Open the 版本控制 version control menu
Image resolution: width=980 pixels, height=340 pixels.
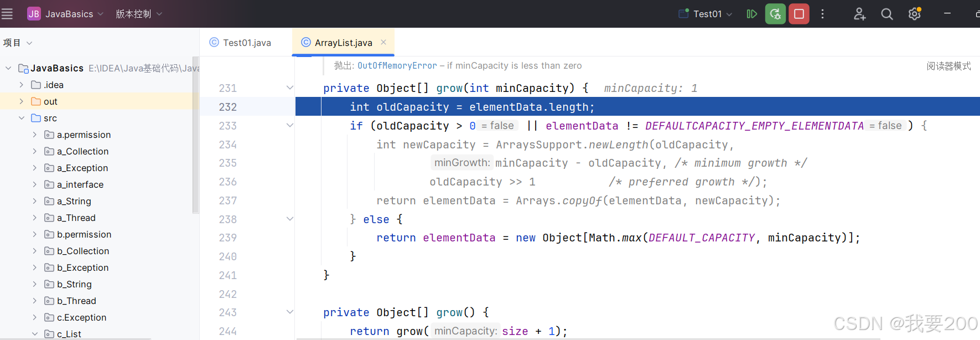(139, 14)
